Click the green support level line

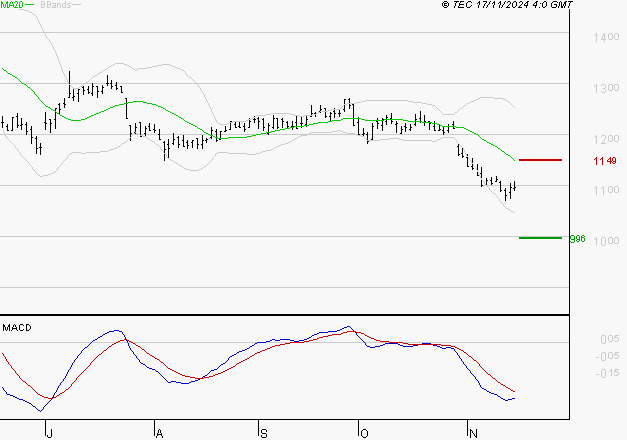(540, 238)
